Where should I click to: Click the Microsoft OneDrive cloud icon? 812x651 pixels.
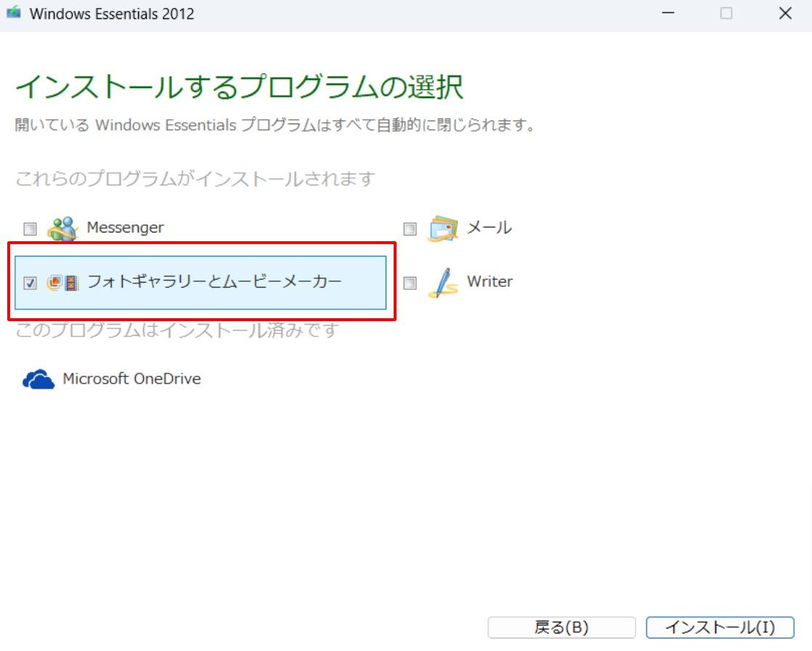(38, 379)
